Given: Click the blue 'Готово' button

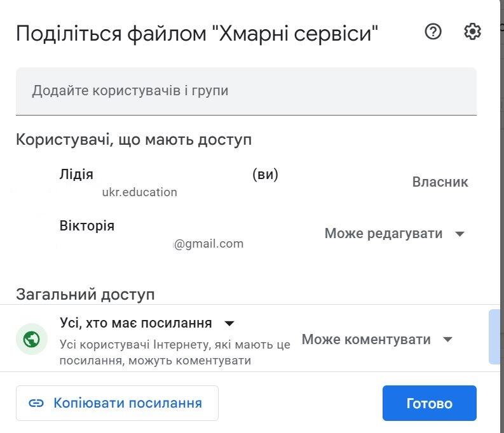Looking at the screenshot, I should coord(430,403).
